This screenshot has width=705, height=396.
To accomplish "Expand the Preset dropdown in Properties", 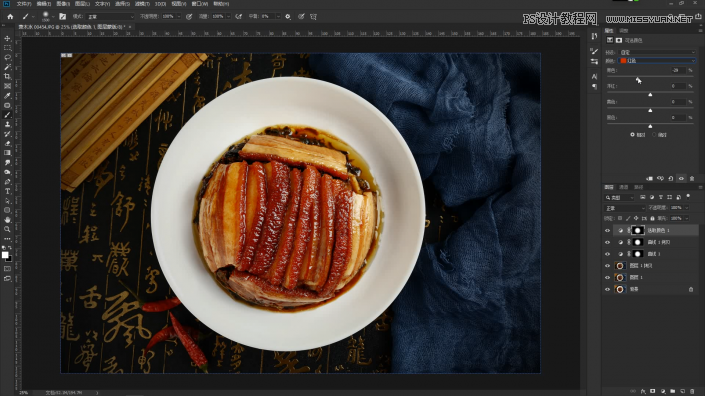I will [657, 52].
